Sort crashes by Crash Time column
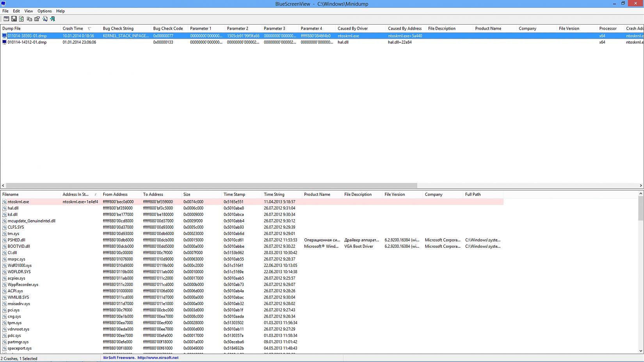The width and height of the screenshot is (644, 362). tap(73, 28)
